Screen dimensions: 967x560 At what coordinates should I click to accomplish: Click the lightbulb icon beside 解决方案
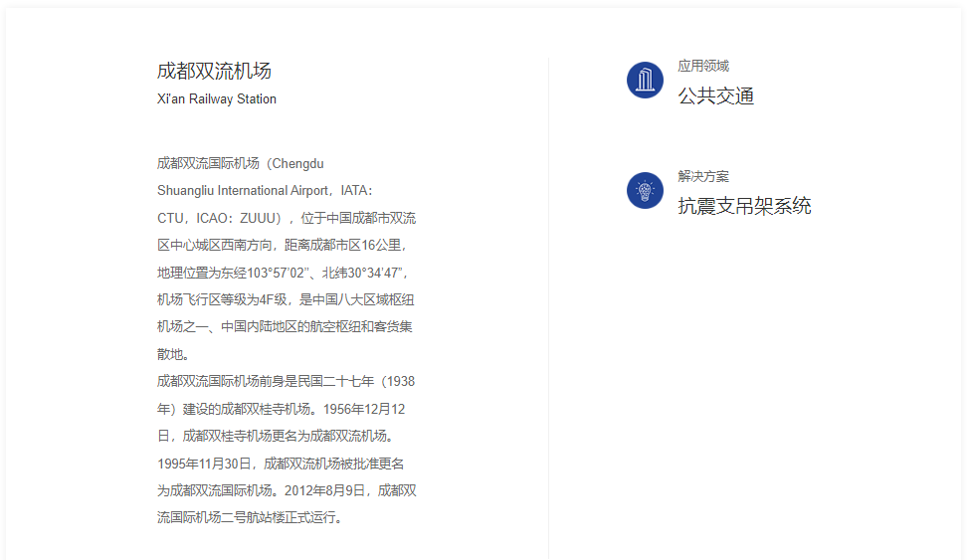(x=645, y=191)
